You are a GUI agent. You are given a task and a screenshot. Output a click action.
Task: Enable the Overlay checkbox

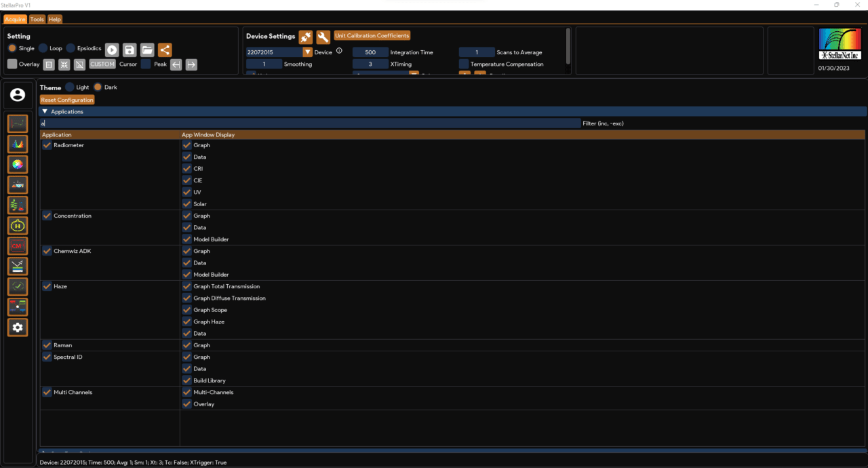coord(12,64)
